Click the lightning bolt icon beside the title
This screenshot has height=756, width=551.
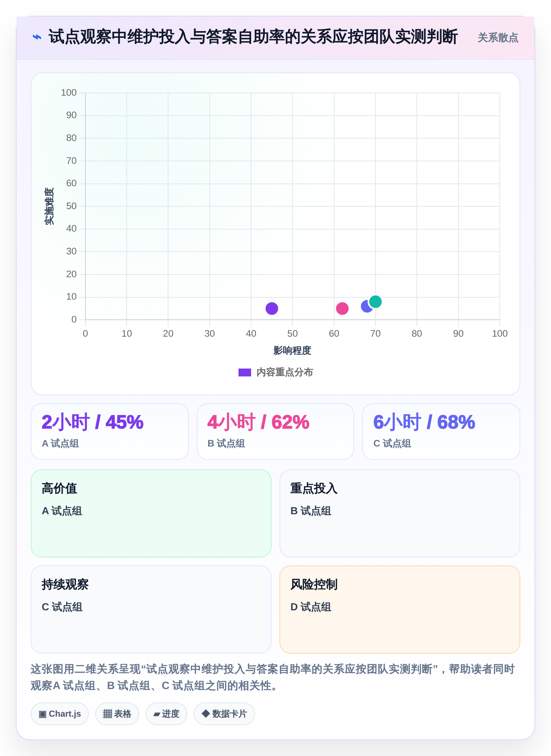point(37,37)
